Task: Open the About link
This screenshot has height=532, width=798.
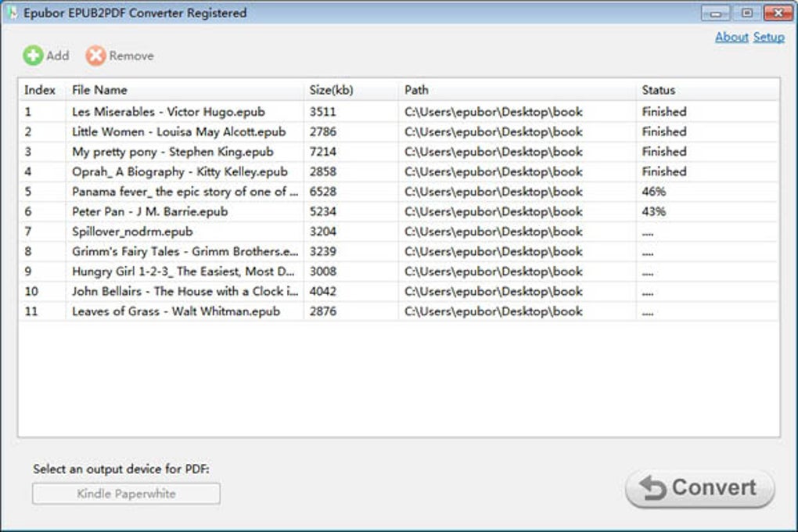Action: pyautogui.click(x=731, y=37)
